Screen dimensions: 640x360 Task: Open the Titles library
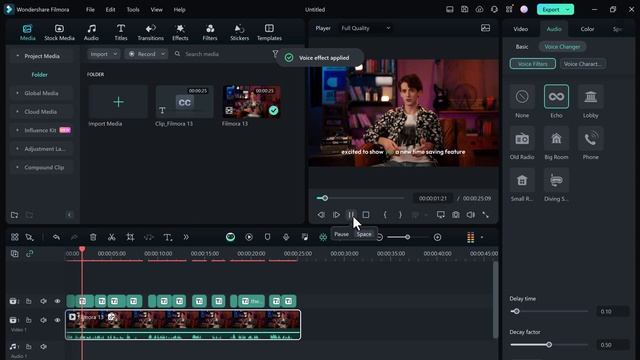click(121, 32)
